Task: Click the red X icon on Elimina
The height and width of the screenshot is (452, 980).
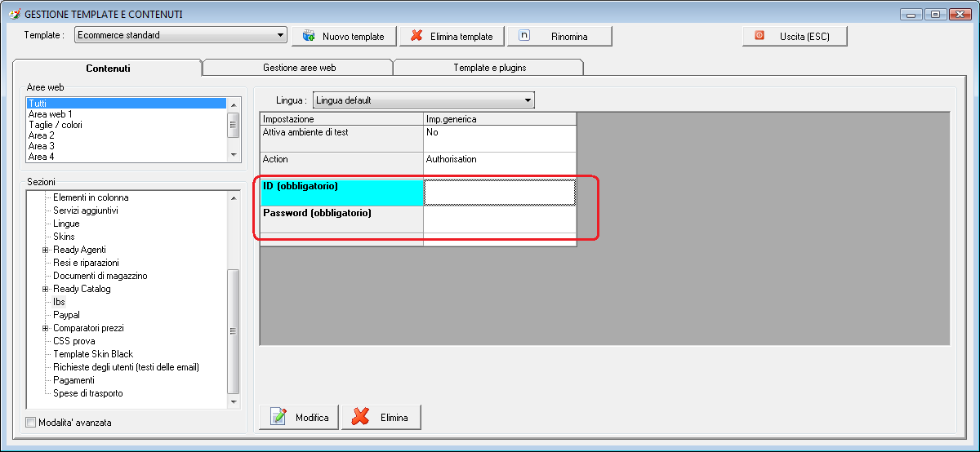Action: point(360,417)
